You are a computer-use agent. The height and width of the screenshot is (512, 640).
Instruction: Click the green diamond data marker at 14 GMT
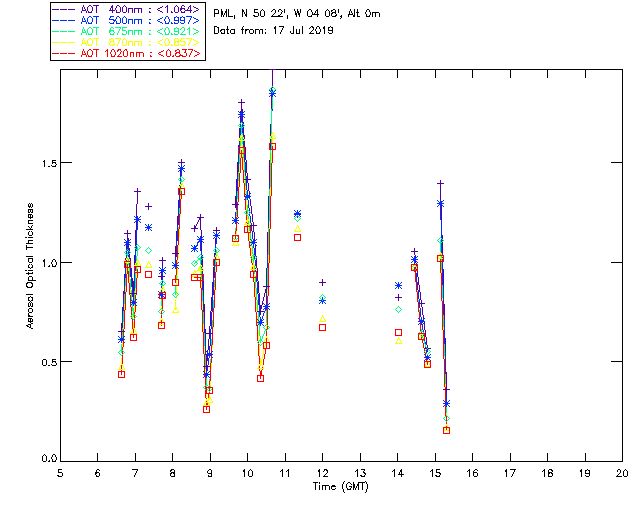pyautogui.click(x=398, y=309)
